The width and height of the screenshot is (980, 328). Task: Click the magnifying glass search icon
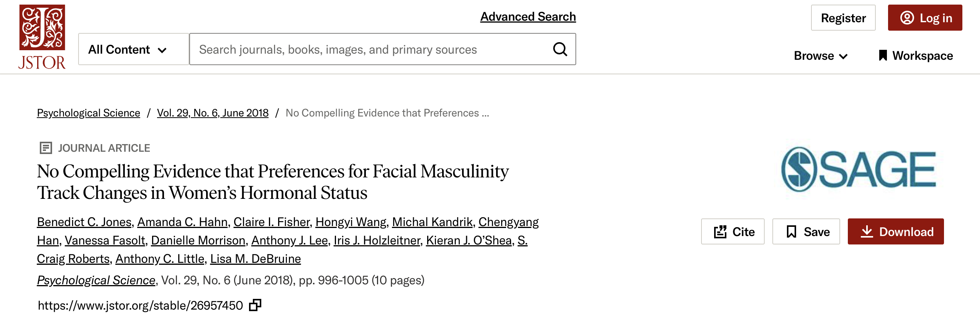click(560, 49)
